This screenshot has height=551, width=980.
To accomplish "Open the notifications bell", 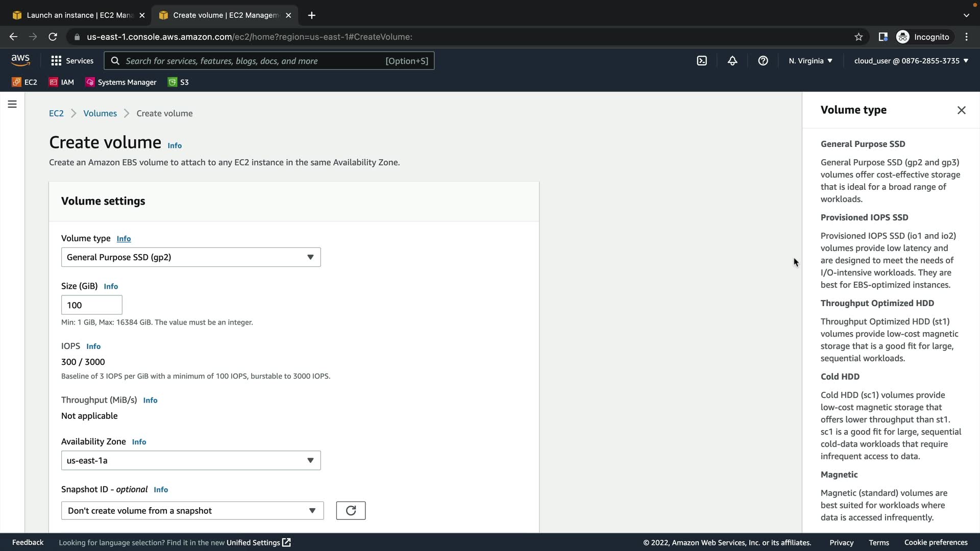I will [x=732, y=61].
